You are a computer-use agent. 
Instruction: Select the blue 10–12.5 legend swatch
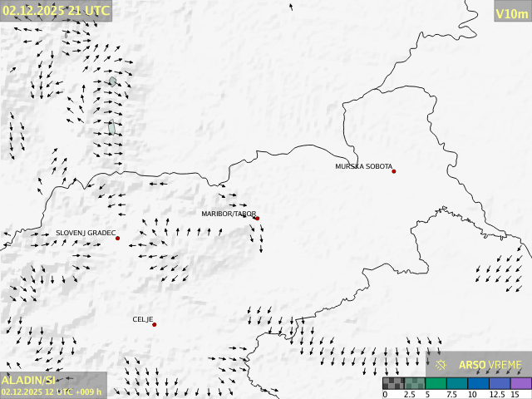[x=479, y=383]
